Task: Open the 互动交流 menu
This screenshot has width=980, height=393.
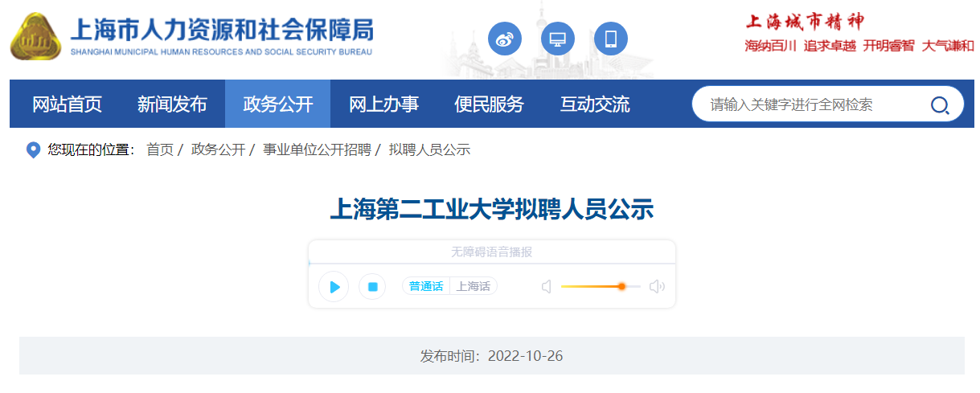Action: click(x=595, y=104)
